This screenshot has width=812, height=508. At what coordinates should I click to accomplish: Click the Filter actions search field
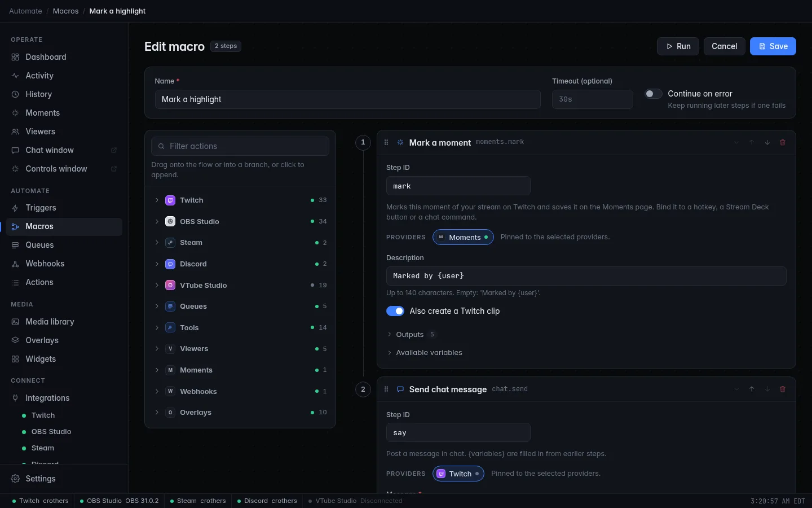(x=240, y=146)
